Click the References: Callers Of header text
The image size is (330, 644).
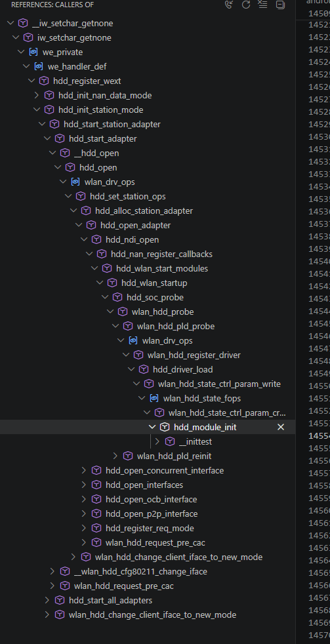click(52, 5)
